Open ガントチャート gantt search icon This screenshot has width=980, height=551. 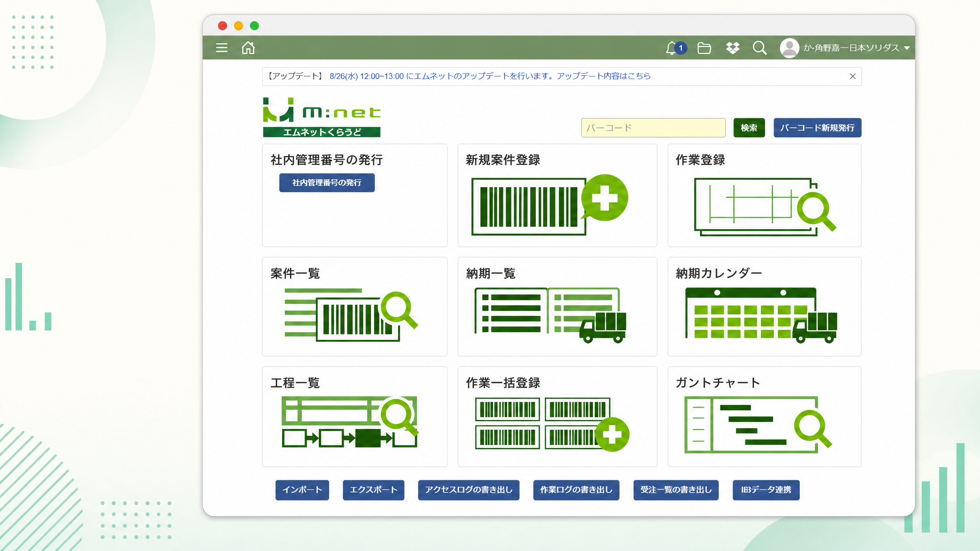point(758,425)
